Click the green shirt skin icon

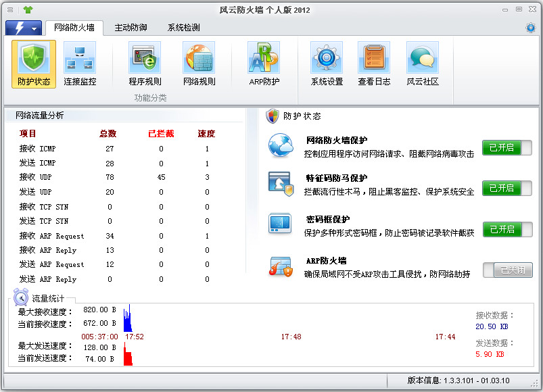pyautogui.click(x=28, y=9)
